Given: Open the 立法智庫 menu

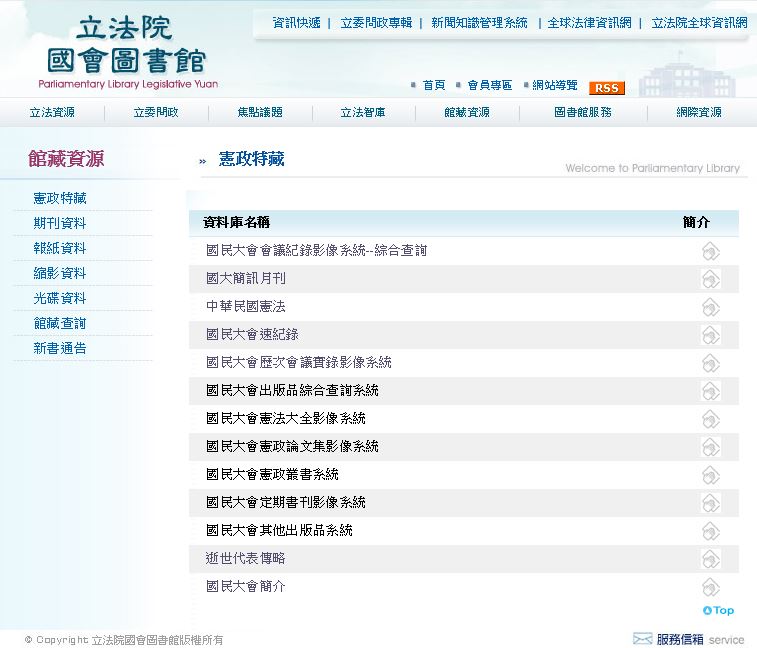Looking at the screenshot, I should [363, 113].
